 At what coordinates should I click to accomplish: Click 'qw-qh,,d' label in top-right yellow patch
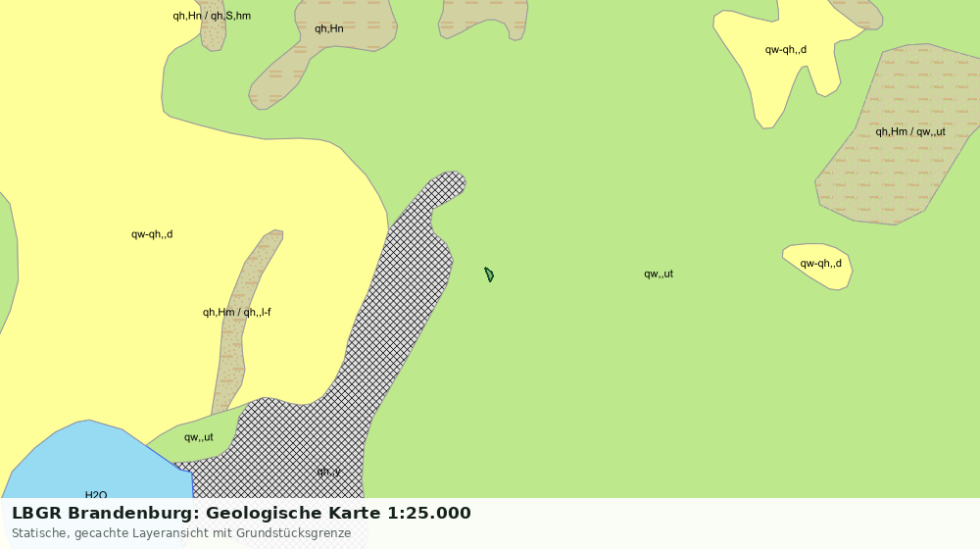click(x=786, y=50)
